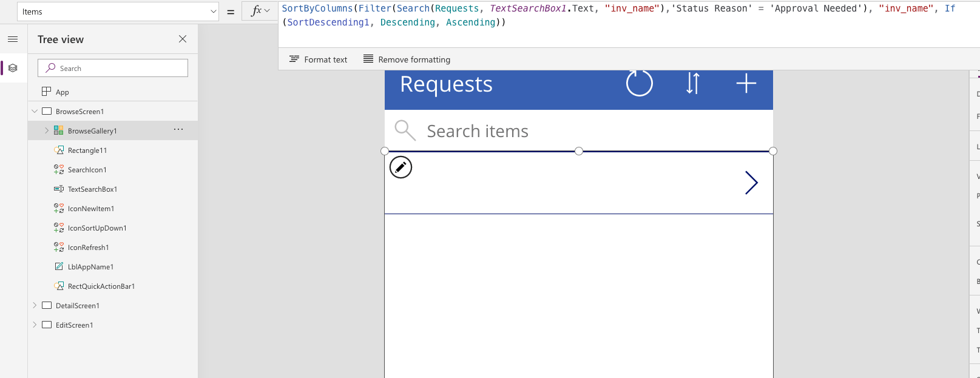Click the pencil edit icon in gallery

(x=400, y=167)
